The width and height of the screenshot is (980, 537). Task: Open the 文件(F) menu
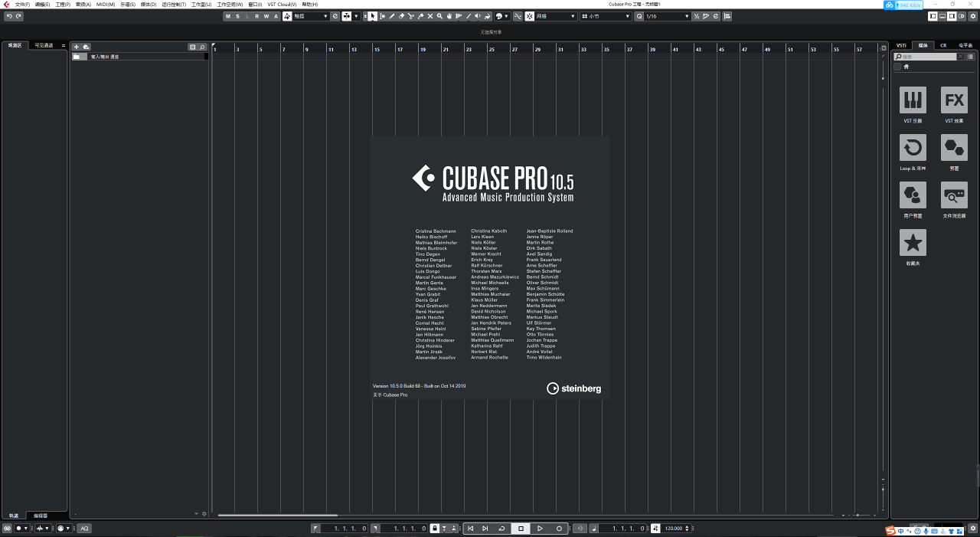click(x=22, y=5)
